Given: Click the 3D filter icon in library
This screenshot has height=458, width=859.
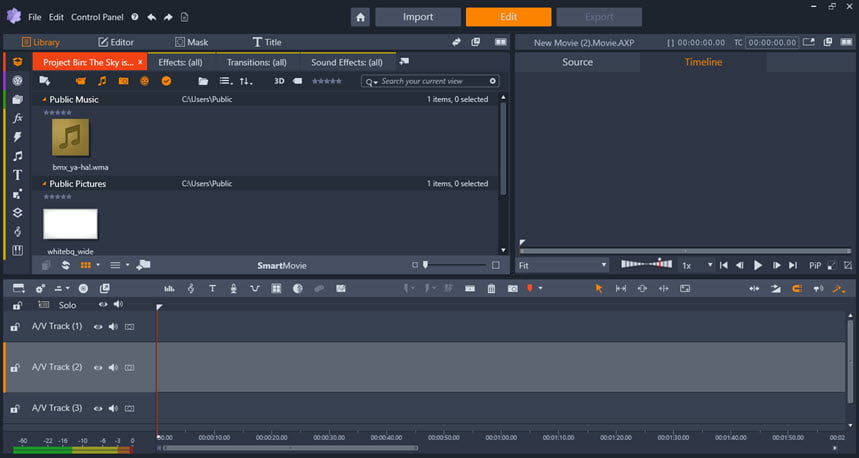Looking at the screenshot, I should (x=279, y=81).
